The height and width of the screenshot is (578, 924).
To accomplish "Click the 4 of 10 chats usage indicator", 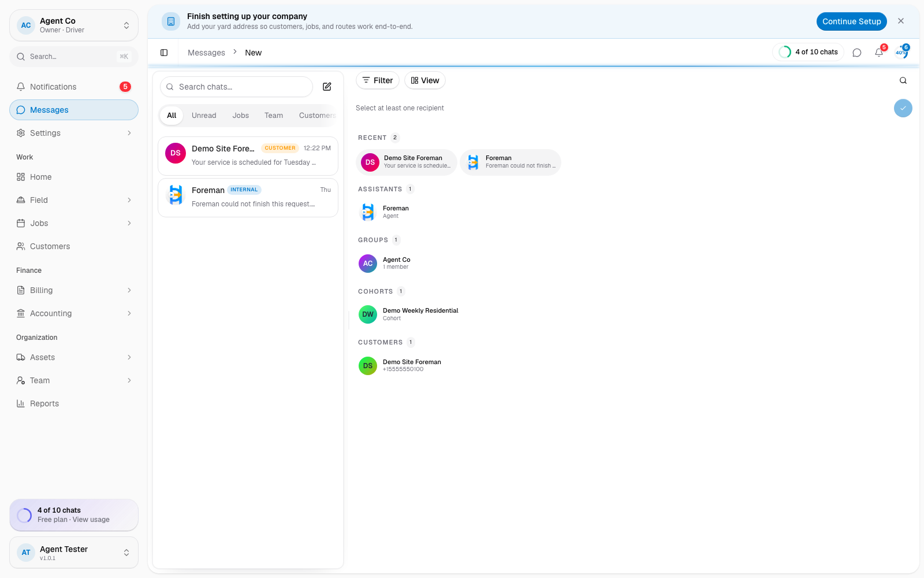I will 808,52.
